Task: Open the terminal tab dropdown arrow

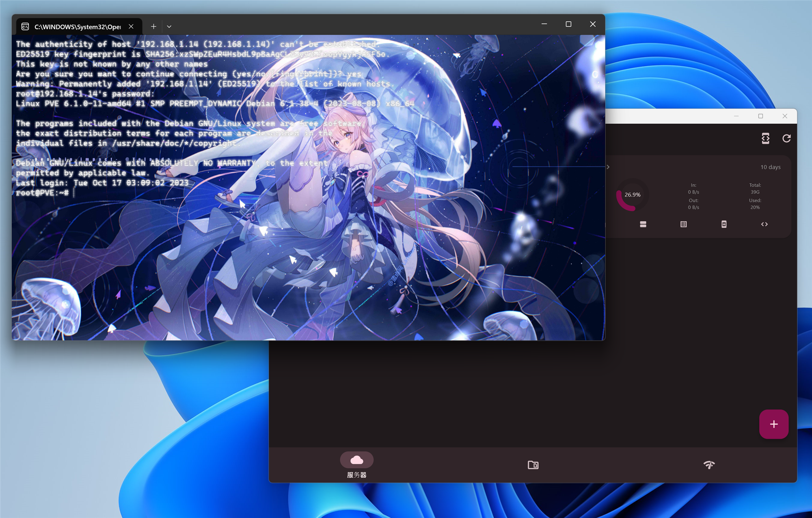Action: tap(169, 27)
